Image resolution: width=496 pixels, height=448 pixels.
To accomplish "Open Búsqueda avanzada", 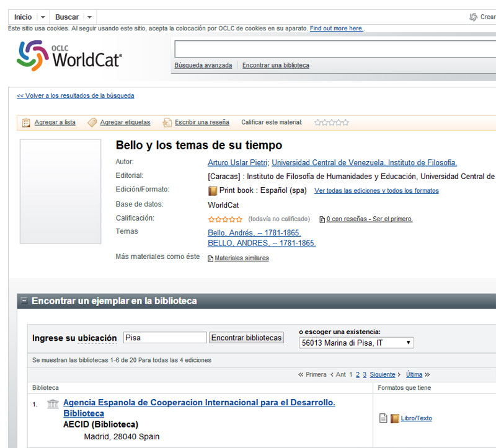I will click(x=203, y=65).
